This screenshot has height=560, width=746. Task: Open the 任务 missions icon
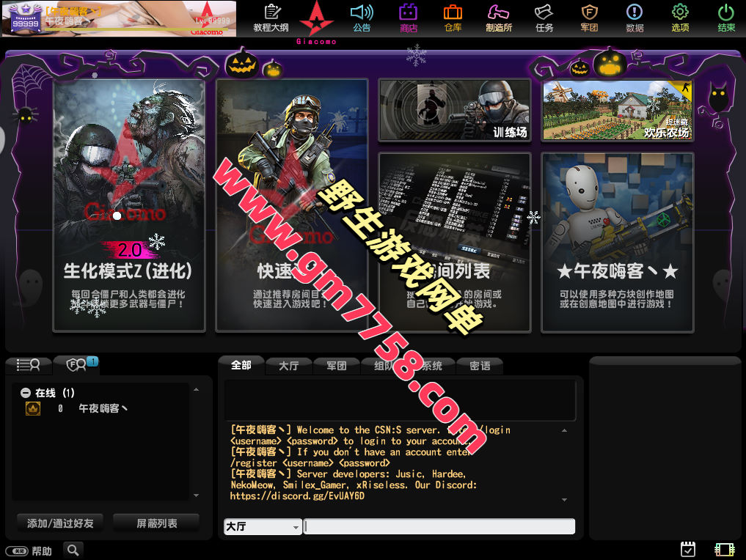(x=544, y=20)
